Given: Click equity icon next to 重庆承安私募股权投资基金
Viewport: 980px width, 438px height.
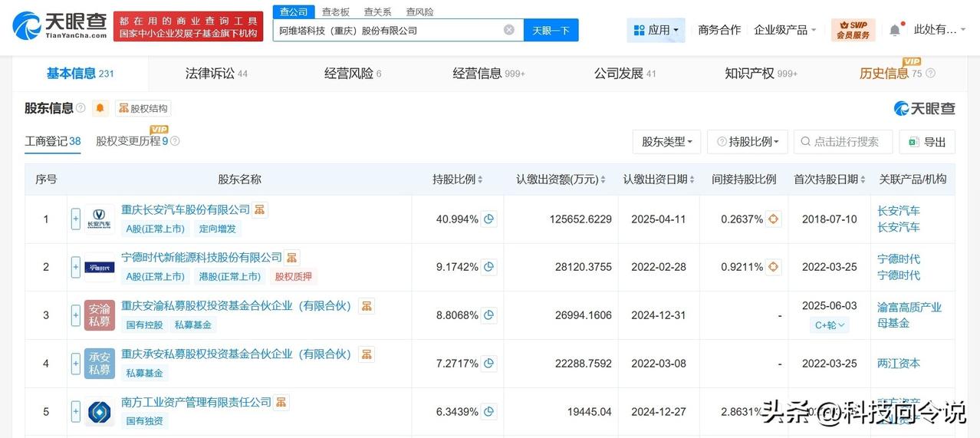Looking at the screenshot, I should pyautogui.click(x=367, y=354).
